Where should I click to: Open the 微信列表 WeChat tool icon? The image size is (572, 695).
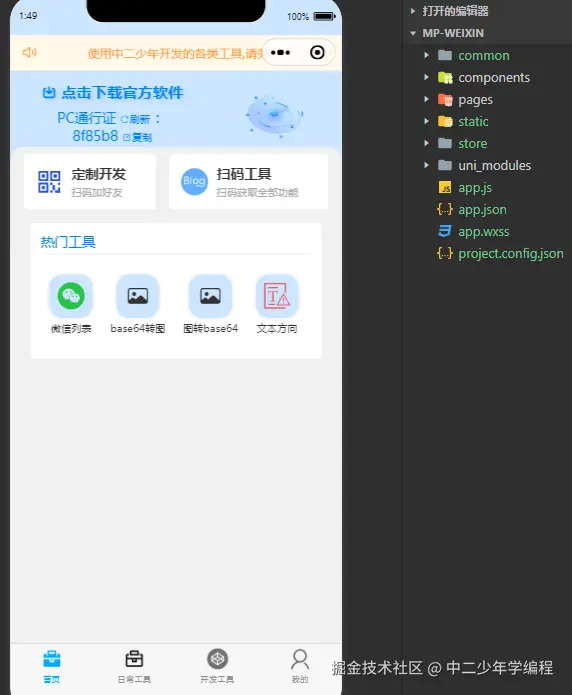[71, 296]
